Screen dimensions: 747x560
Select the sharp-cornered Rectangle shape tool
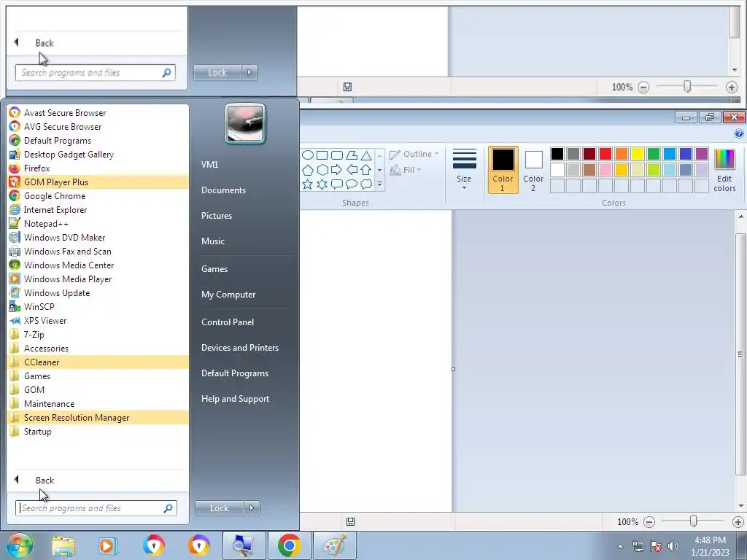(x=322, y=155)
